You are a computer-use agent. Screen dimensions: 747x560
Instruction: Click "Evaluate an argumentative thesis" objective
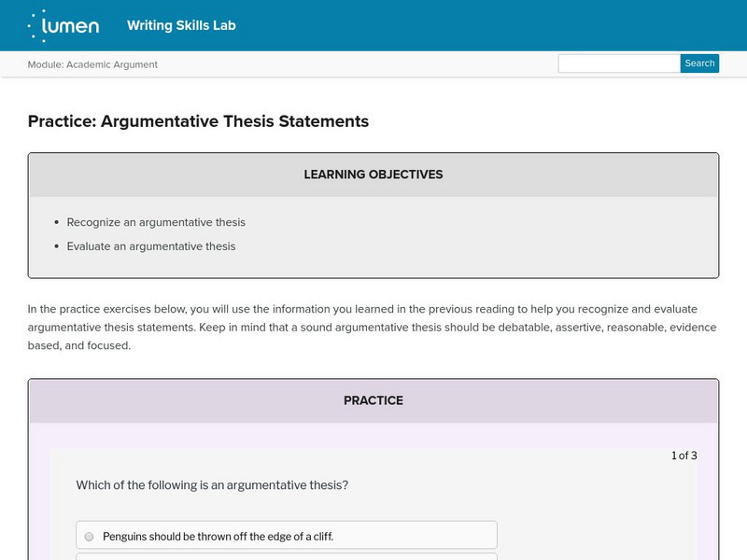(x=151, y=246)
